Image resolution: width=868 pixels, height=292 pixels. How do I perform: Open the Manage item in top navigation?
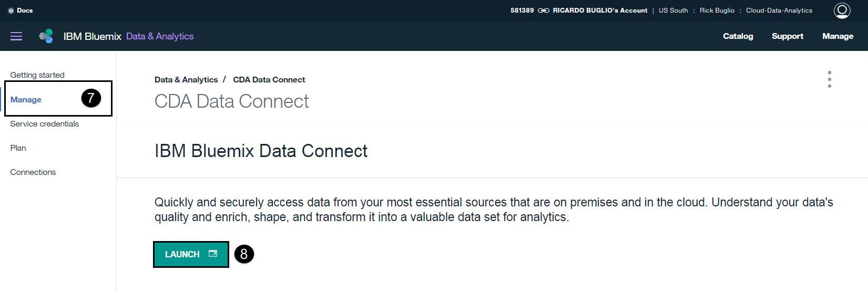(x=838, y=36)
